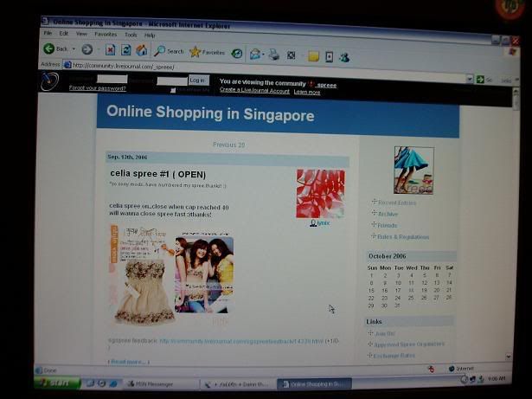The image size is (532, 399).
Task: Click the Previous 20 link
Action: click(x=228, y=145)
